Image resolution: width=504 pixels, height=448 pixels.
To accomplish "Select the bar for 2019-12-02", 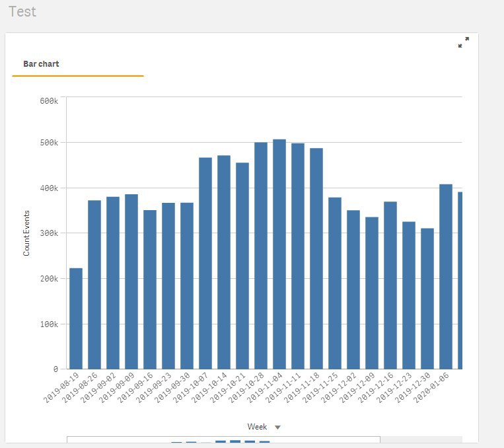I will pos(353,289).
